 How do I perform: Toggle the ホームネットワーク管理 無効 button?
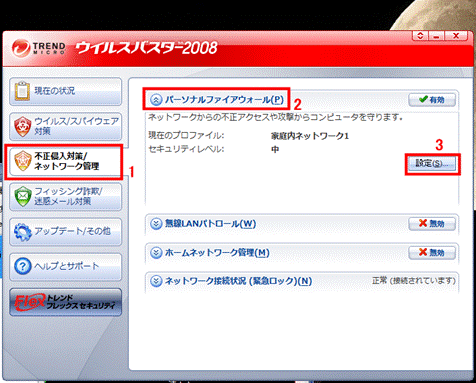(x=432, y=253)
